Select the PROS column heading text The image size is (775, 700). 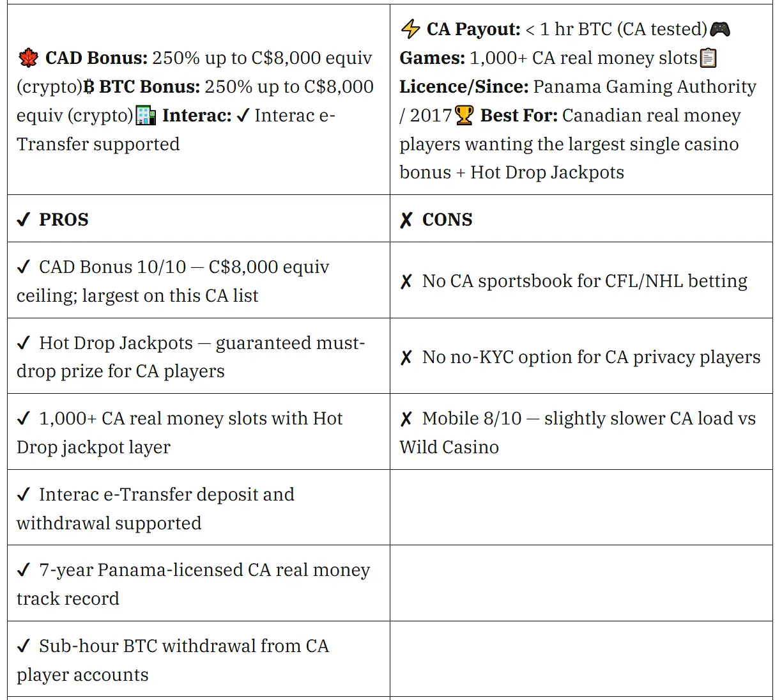pyautogui.click(x=64, y=220)
